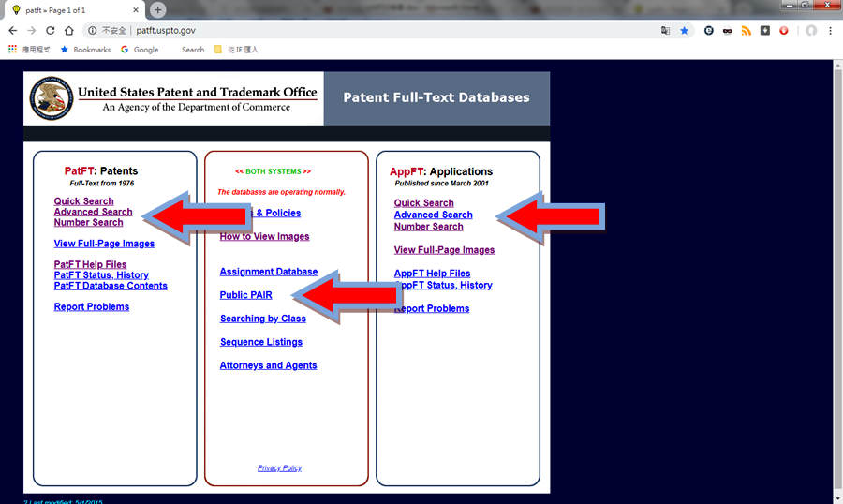
Task: Open Attorneys and Agents
Action: tap(268, 365)
